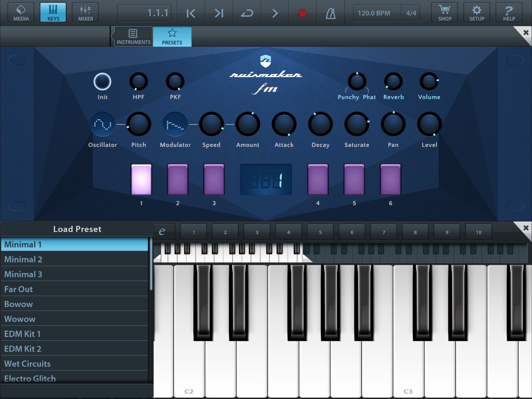Trigger drum pad 4

(x=318, y=180)
